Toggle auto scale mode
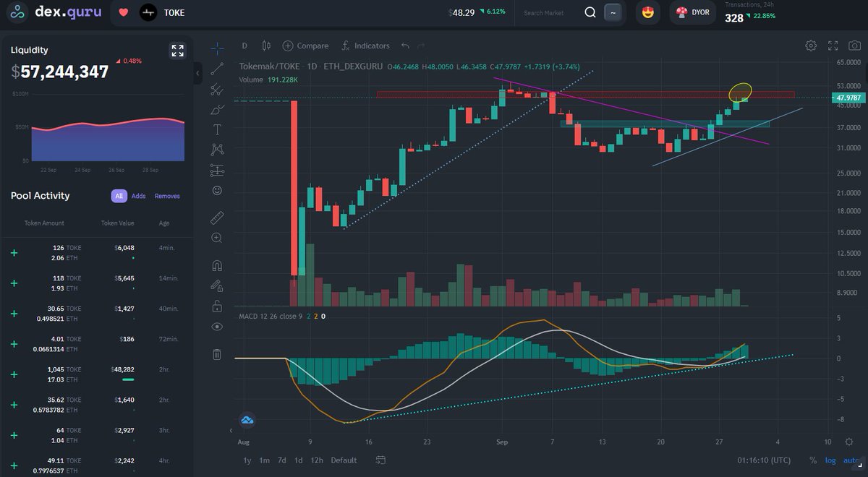 [851, 460]
